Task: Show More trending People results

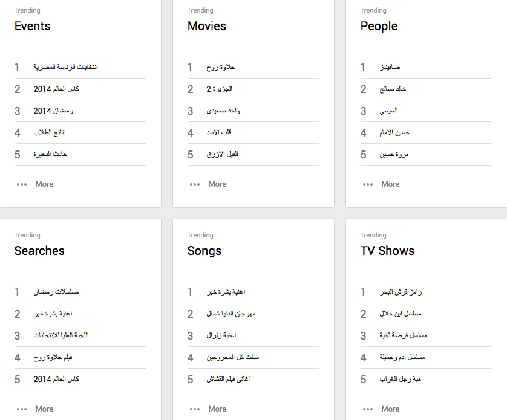Action: 390,184
